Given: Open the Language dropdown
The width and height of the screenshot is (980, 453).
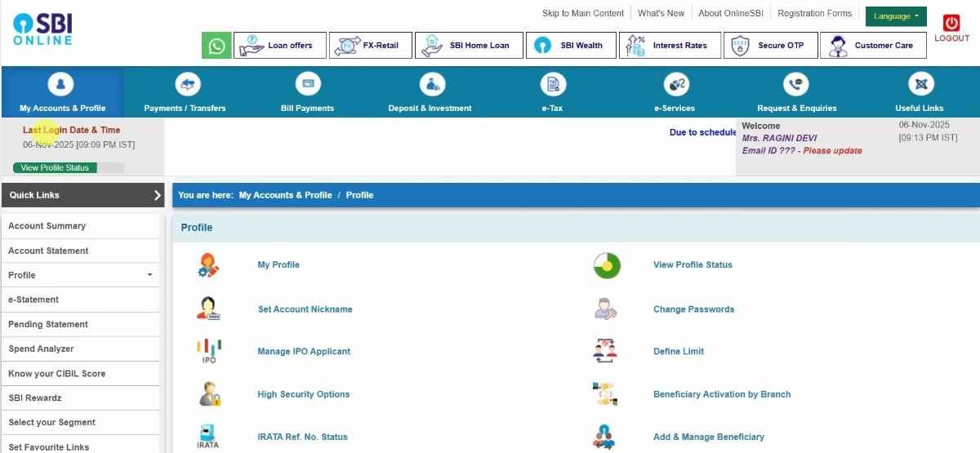Looking at the screenshot, I should [896, 16].
